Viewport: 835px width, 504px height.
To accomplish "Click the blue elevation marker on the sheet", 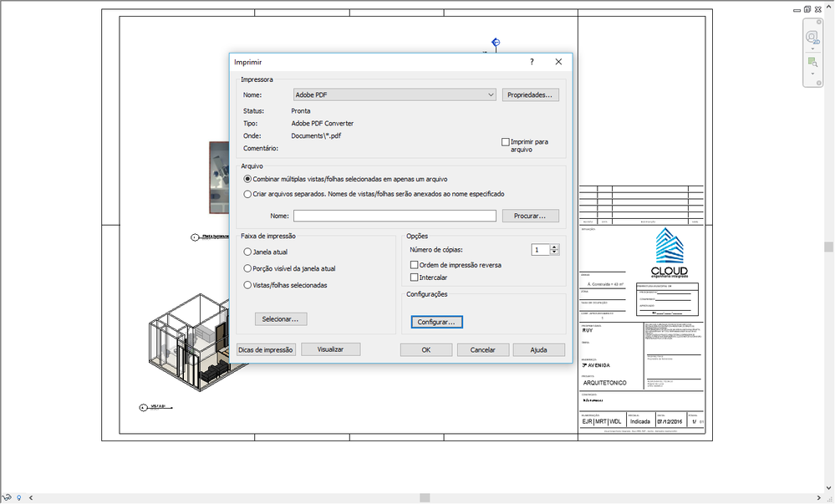I will point(496,42).
